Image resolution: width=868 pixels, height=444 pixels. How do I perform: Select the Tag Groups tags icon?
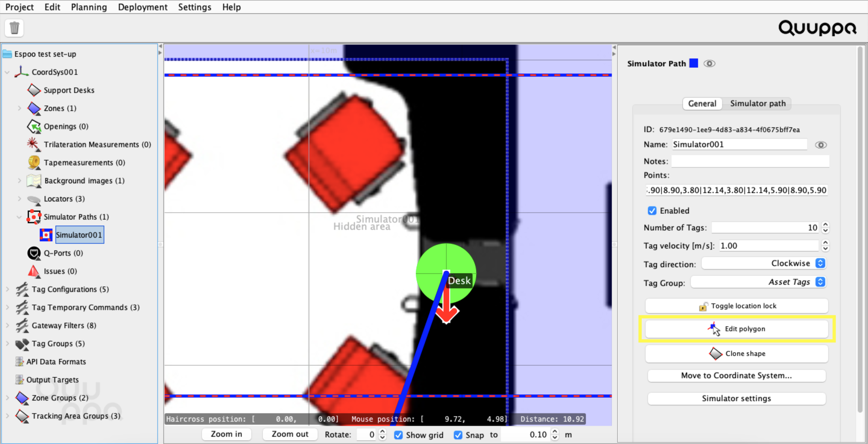[x=22, y=344]
